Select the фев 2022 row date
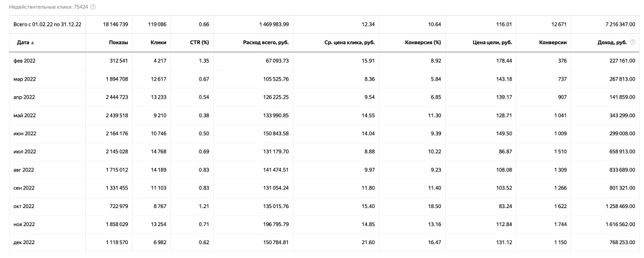 pos(25,61)
